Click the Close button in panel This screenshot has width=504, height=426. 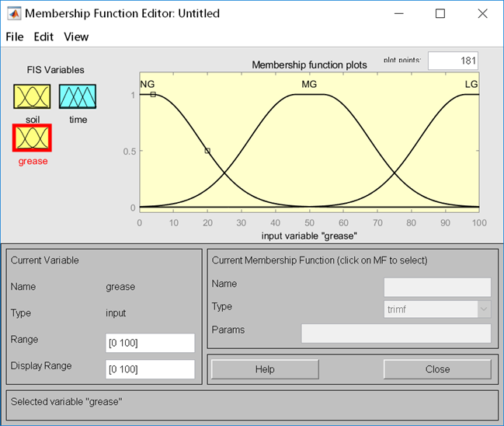[x=437, y=369]
